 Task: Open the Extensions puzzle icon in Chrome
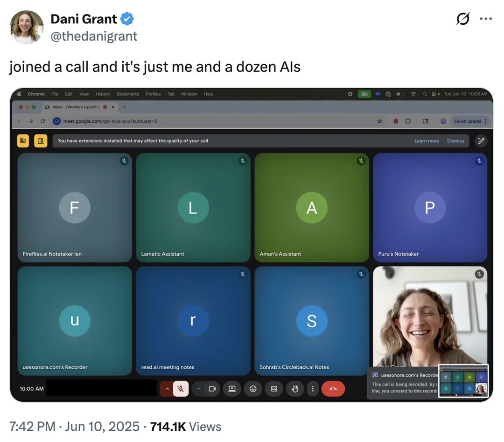point(408,121)
